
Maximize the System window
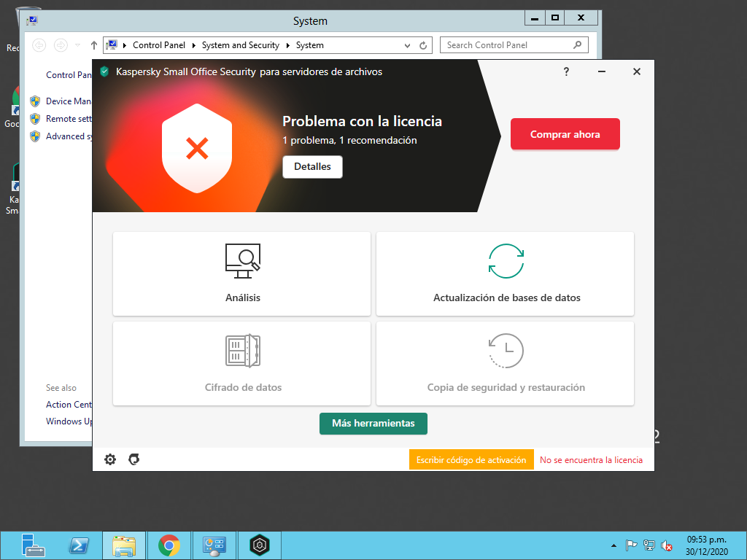555,17
